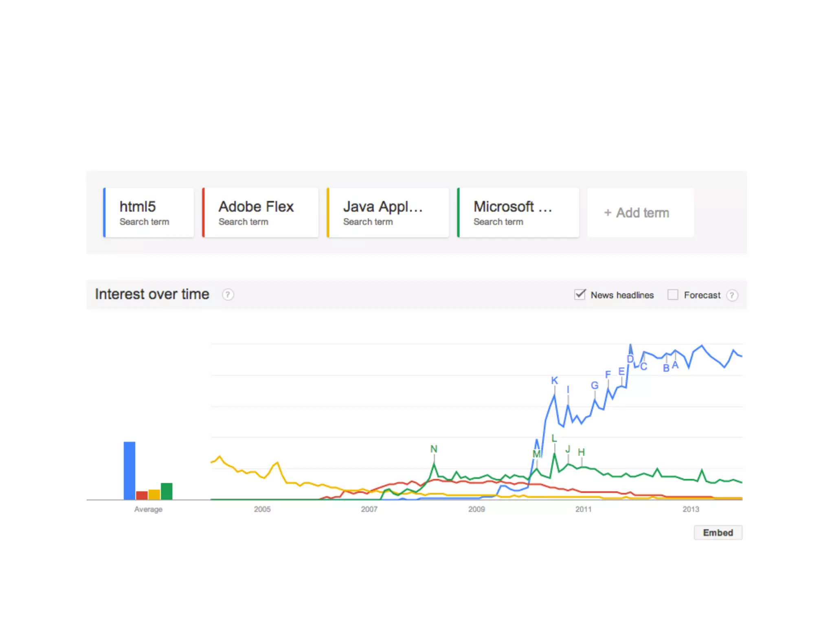Open the Java Appl... search term card
This screenshot has height=644, width=834.
[x=388, y=212]
